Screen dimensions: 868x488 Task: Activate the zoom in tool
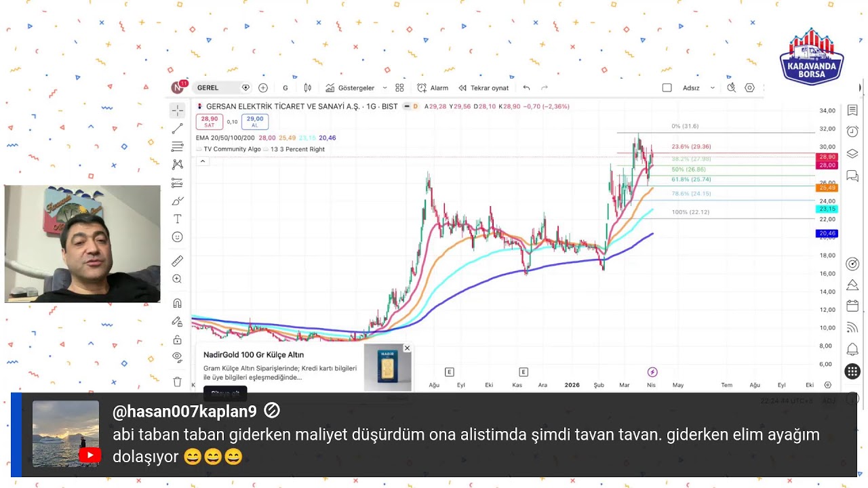pos(177,279)
